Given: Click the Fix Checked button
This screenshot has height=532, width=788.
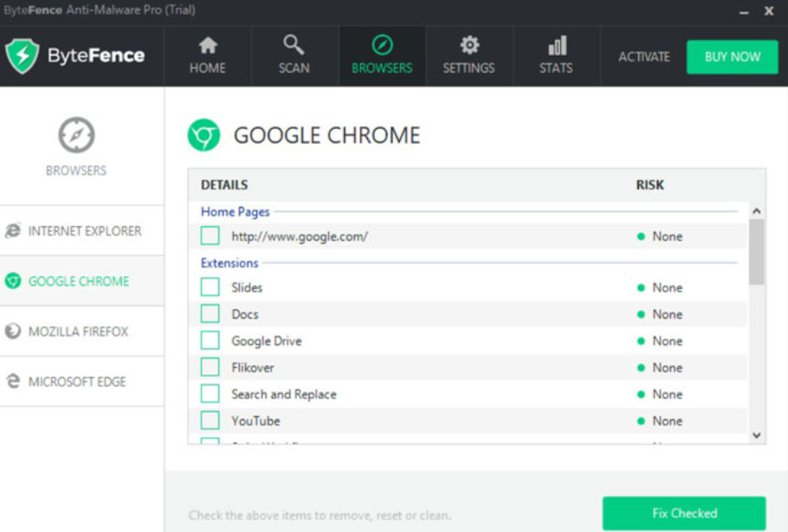Looking at the screenshot, I should pyautogui.click(x=684, y=513).
